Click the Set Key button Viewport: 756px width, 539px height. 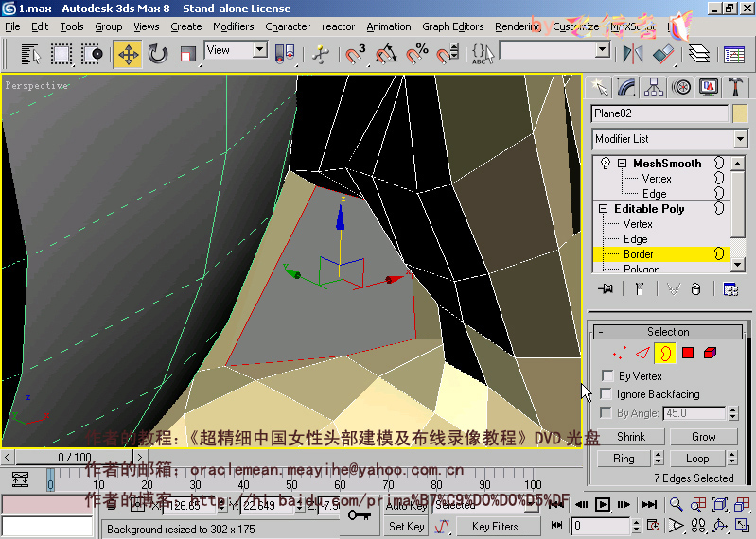click(x=406, y=526)
